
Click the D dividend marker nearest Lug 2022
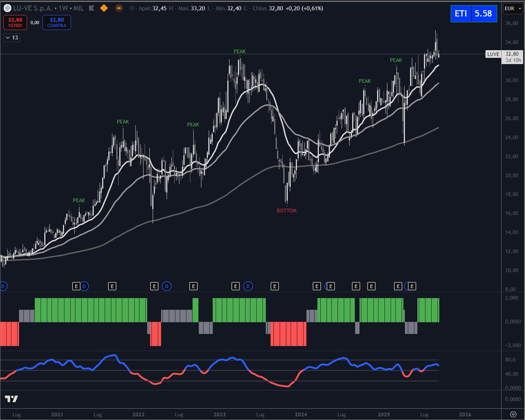point(167,286)
